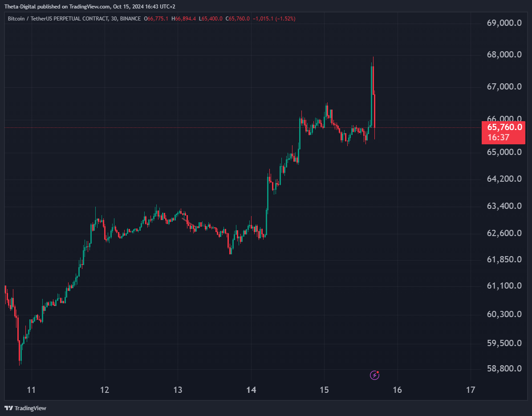The image size is (532, 416).
Task: Click the 58,800.0 price axis label
Action: pos(504,368)
